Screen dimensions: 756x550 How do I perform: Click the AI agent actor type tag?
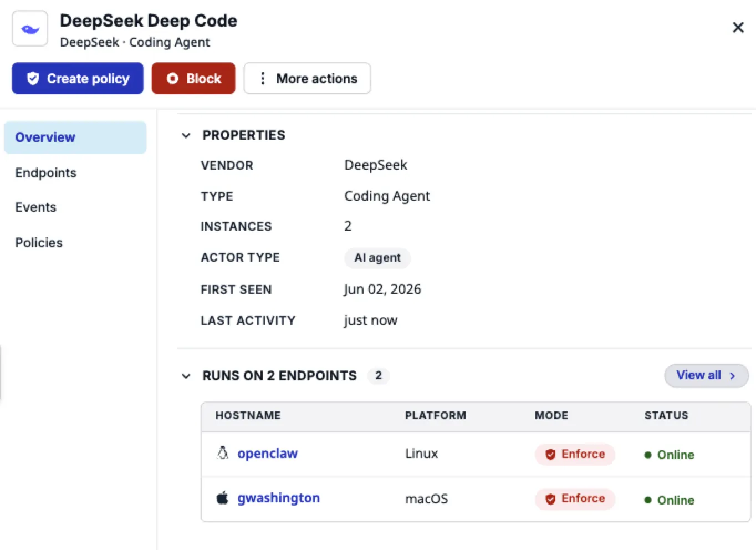377,258
